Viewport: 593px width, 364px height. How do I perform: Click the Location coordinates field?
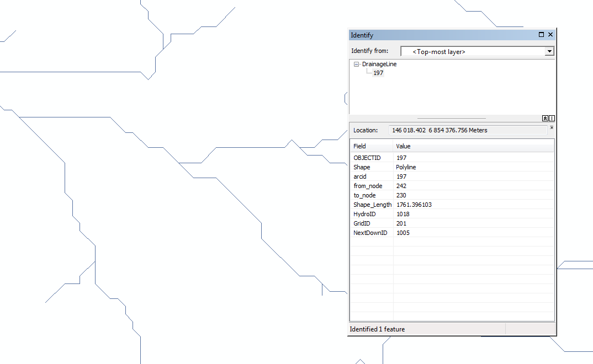pyautogui.click(x=467, y=130)
